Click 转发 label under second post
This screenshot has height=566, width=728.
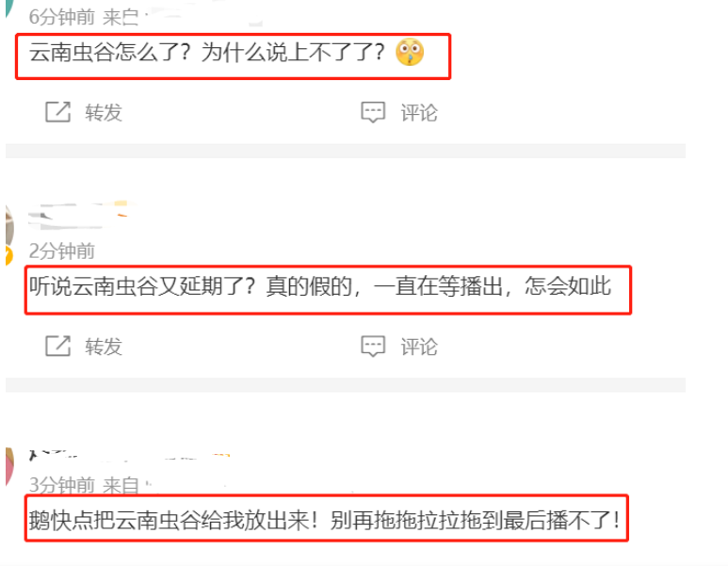pyautogui.click(x=104, y=347)
